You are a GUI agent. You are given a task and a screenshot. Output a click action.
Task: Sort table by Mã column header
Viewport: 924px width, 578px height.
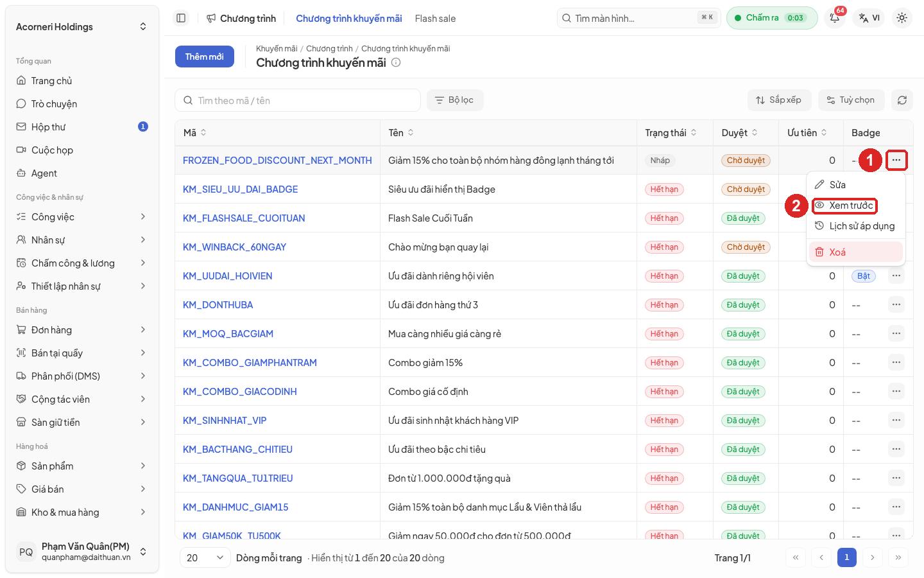tap(195, 133)
